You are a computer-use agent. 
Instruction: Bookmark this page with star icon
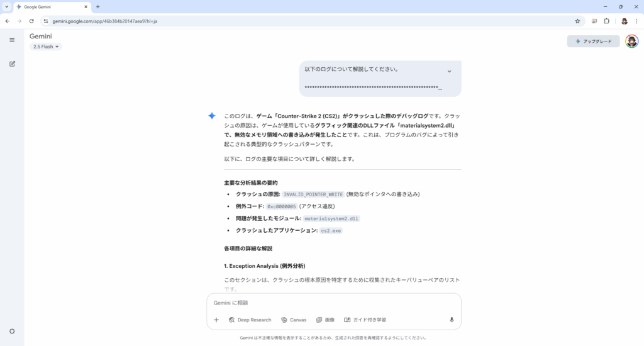coord(577,21)
